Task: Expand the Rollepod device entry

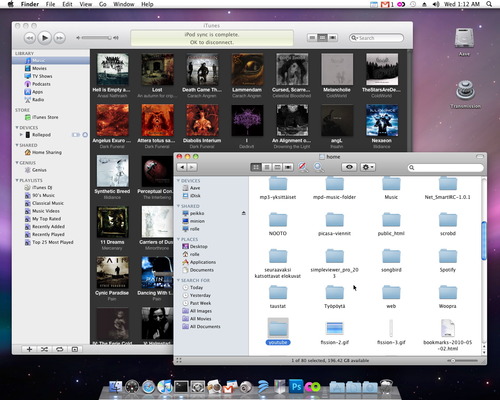Action: point(21,135)
